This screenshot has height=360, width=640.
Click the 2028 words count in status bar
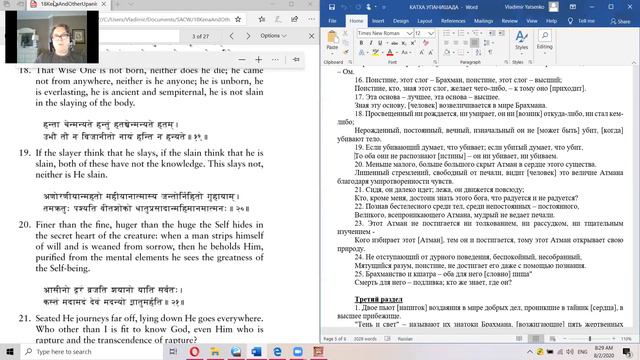[x=365, y=339]
